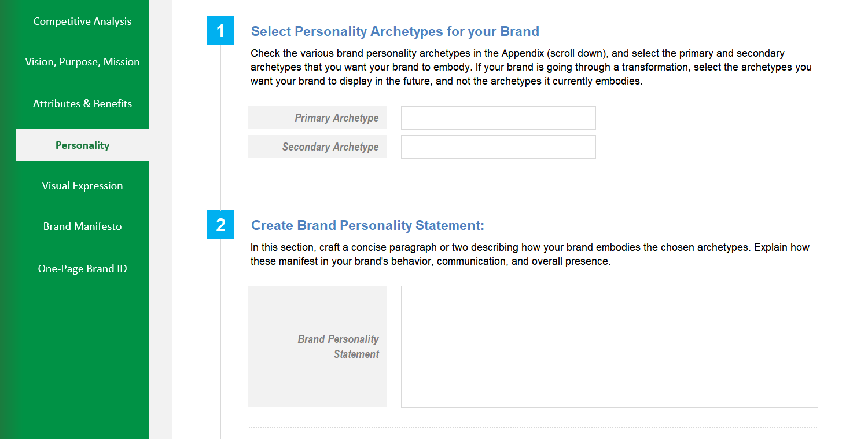This screenshot has width=868, height=439.
Task: Click the step 2 description text
Action: (529, 254)
